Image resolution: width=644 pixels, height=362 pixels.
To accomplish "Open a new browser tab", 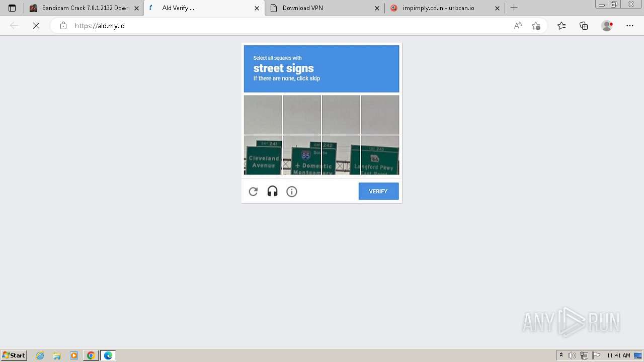I will 514,8.
